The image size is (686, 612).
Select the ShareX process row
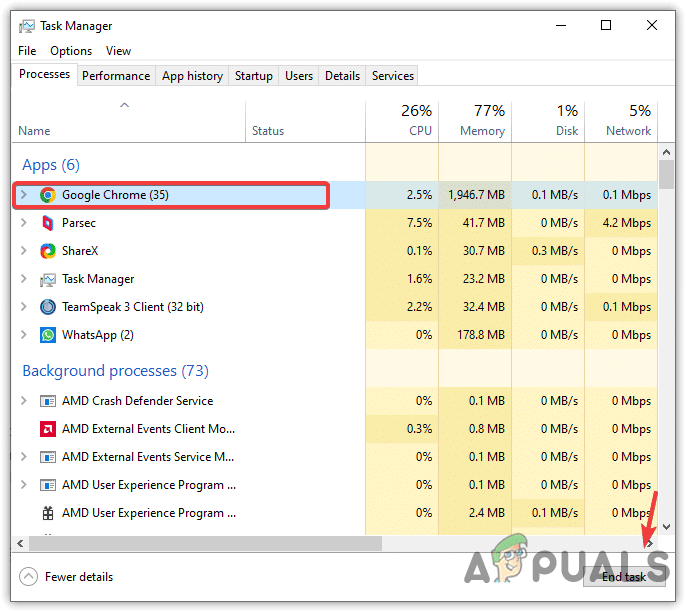(335, 251)
